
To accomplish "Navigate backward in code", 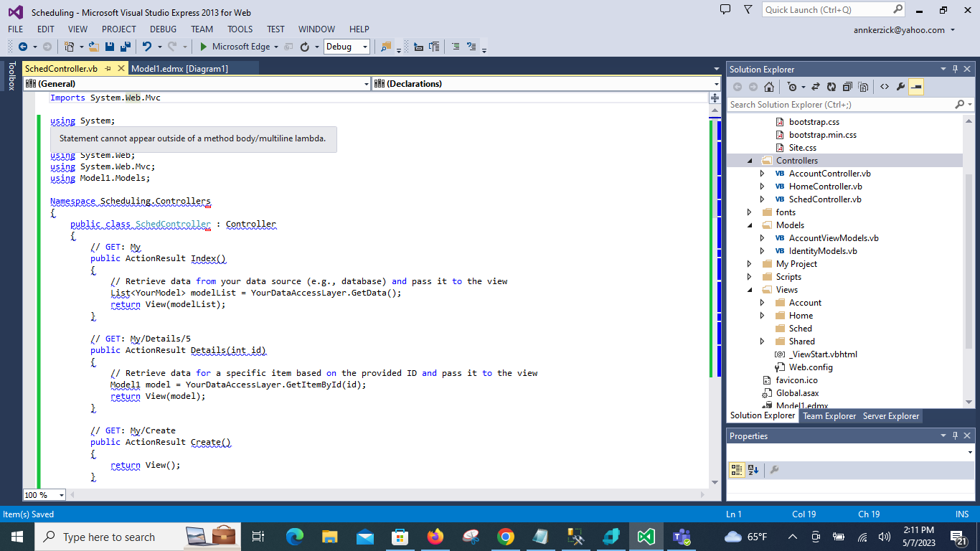I will (x=23, y=46).
